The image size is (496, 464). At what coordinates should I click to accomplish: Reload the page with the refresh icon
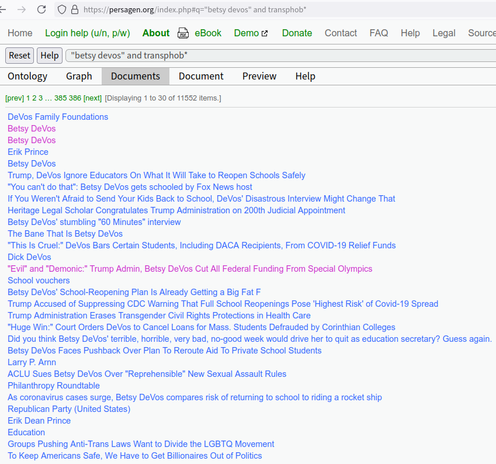pos(41,9)
